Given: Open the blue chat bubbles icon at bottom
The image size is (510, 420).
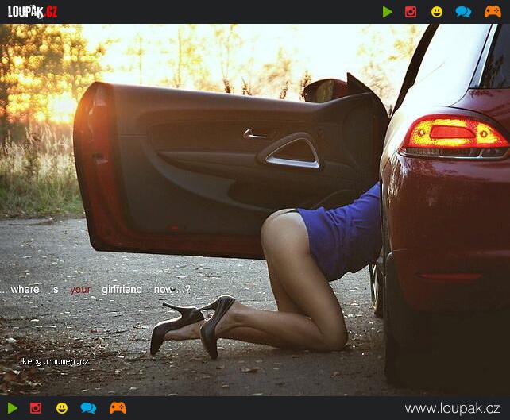Looking at the screenshot, I should click(88, 408).
